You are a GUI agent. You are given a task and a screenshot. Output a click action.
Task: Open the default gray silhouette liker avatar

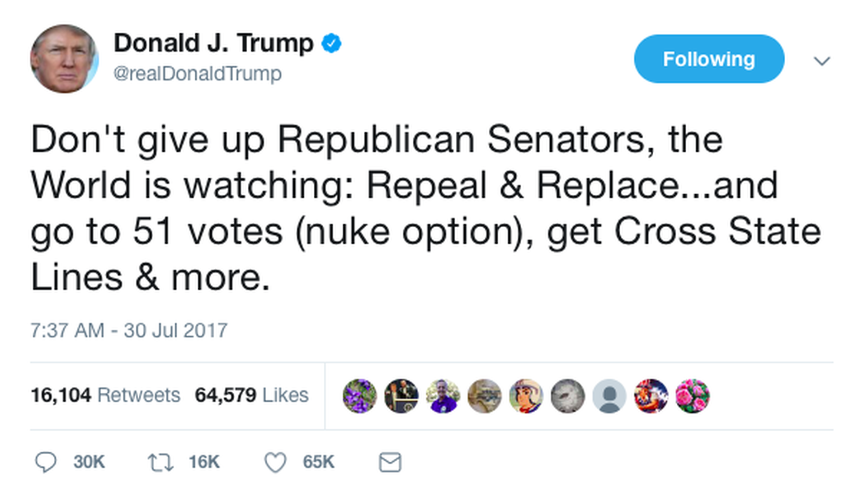click(609, 396)
